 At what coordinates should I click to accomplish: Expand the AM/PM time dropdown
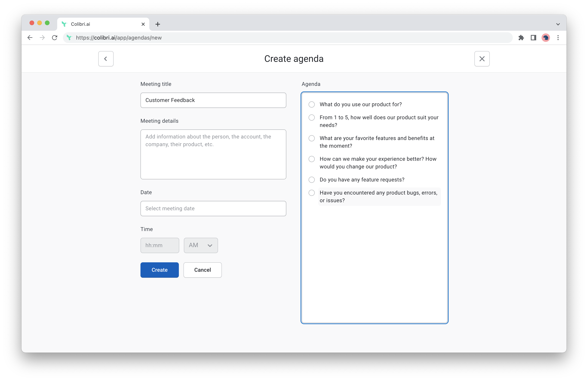[x=200, y=245]
